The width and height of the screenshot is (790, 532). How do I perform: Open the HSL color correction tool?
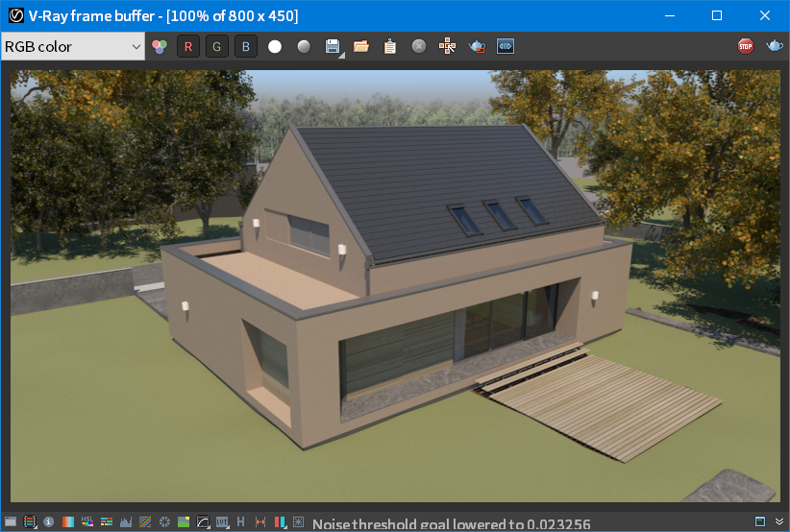[87, 521]
